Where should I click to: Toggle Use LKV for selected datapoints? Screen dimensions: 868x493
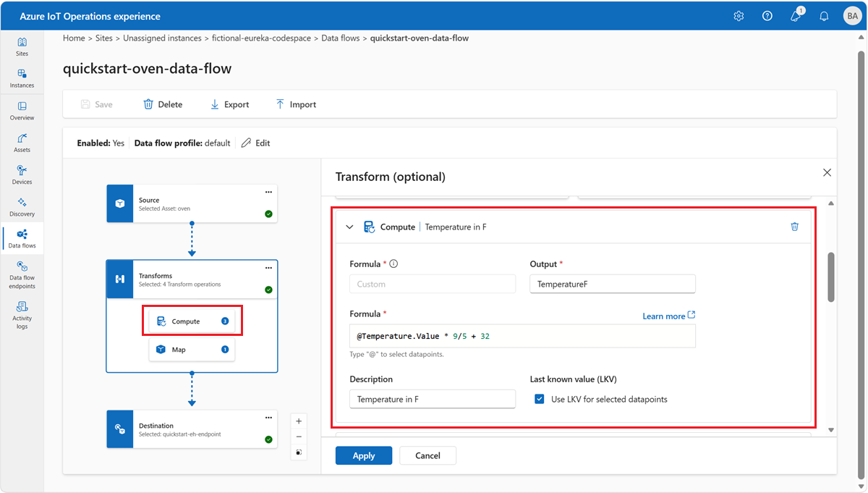[x=539, y=399]
